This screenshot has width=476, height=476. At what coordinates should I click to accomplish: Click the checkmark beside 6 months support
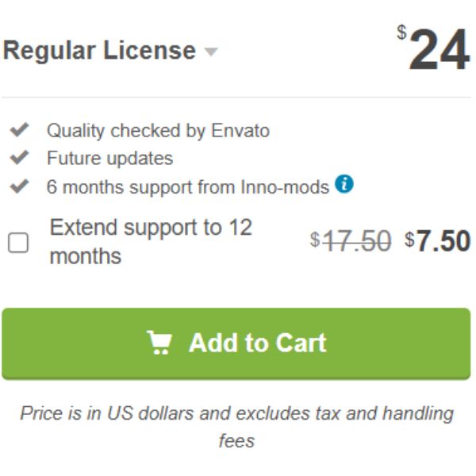(19, 186)
